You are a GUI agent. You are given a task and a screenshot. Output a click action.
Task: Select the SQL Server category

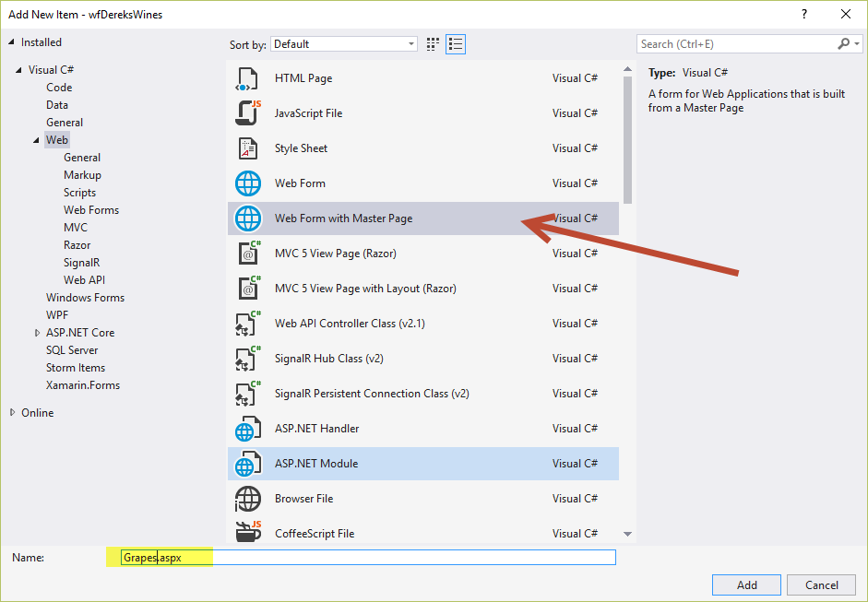point(72,350)
